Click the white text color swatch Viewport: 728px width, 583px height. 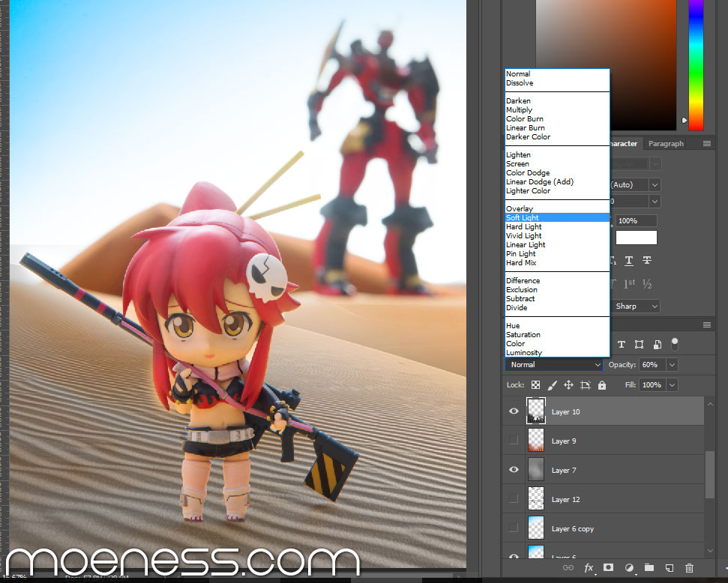pos(636,238)
